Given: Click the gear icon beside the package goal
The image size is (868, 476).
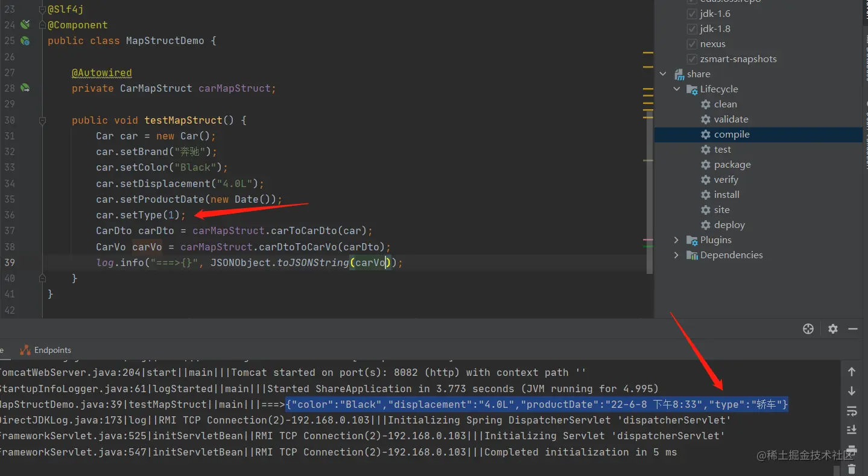Looking at the screenshot, I should click(706, 165).
